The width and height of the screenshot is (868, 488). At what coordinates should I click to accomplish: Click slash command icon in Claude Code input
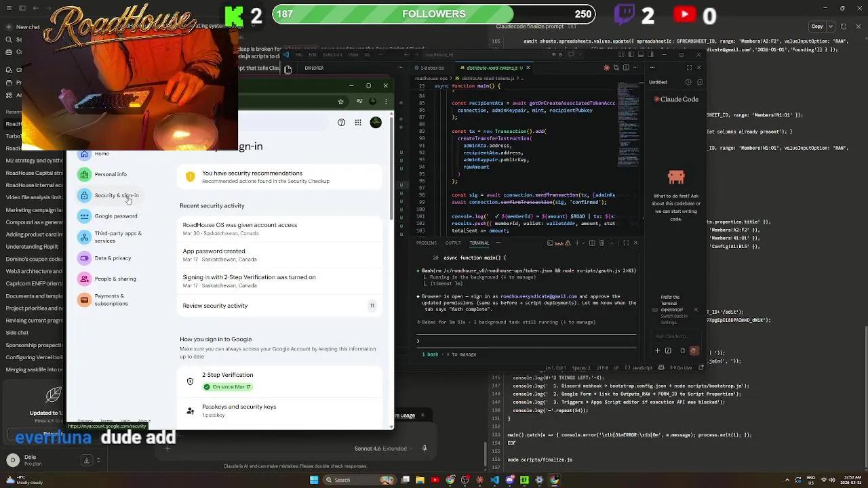(x=668, y=351)
